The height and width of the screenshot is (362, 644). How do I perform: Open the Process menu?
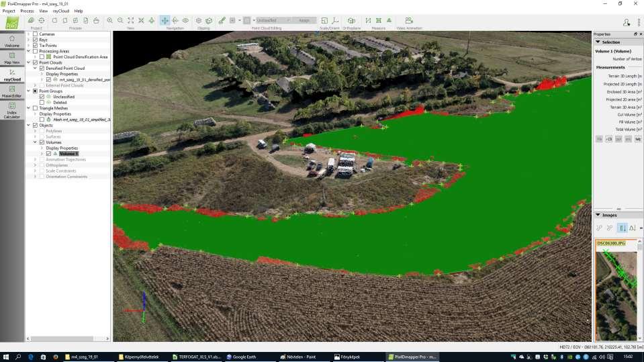tap(27, 11)
